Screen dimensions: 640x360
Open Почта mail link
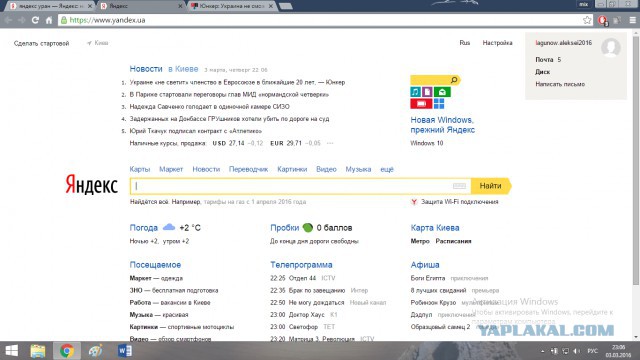pos(544,60)
